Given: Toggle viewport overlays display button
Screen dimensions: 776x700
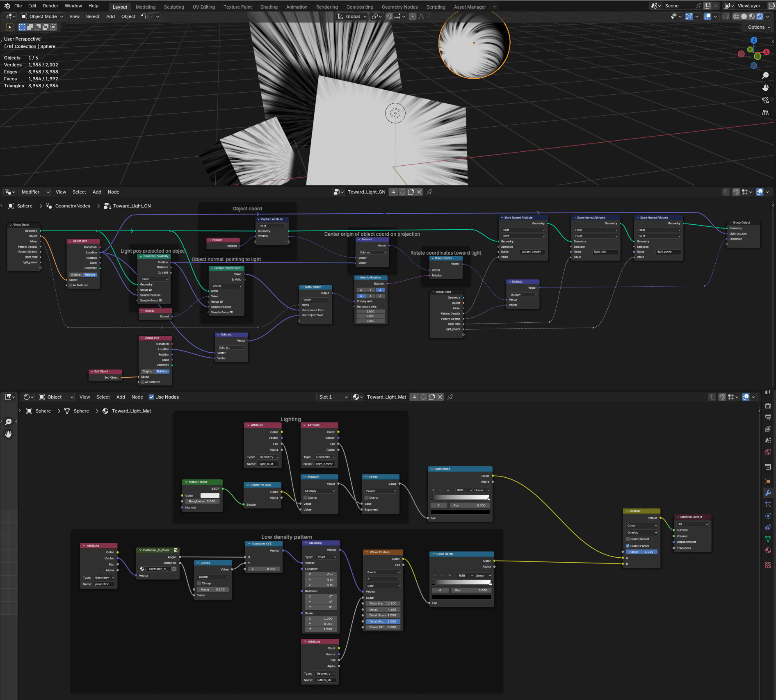Looking at the screenshot, I should 708,16.
